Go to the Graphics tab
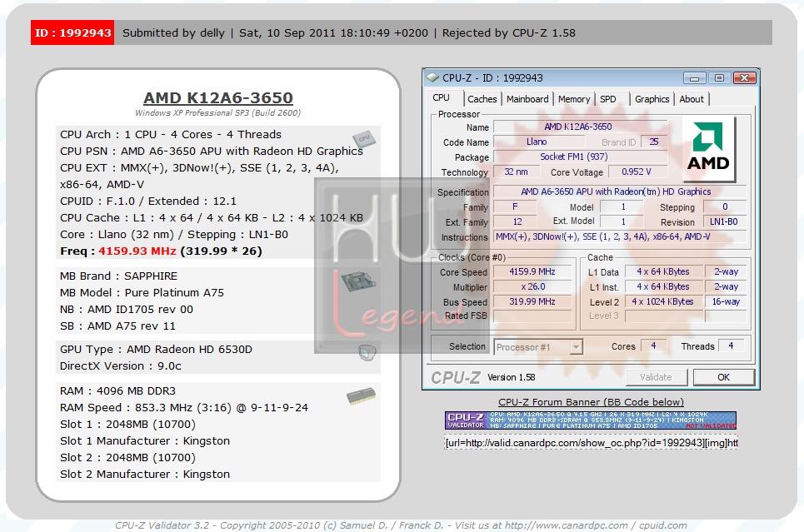This screenshot has height=532, width=804. pos(652,99)
